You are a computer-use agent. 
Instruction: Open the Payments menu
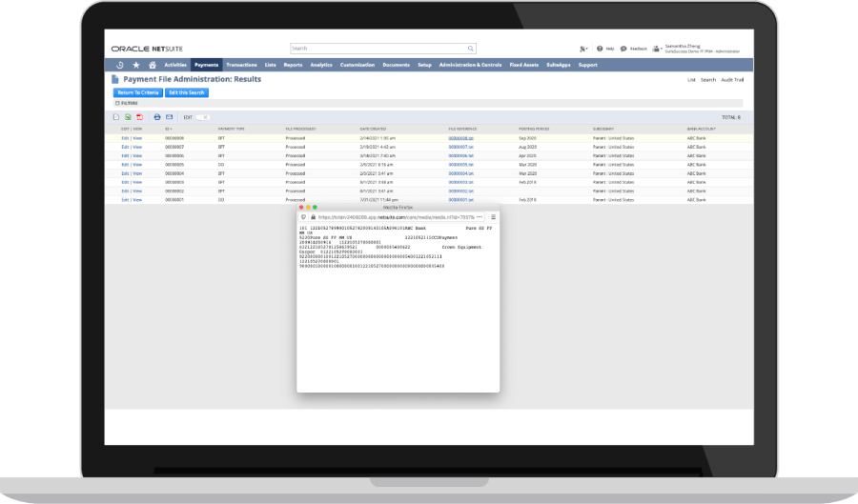(206, 65)
